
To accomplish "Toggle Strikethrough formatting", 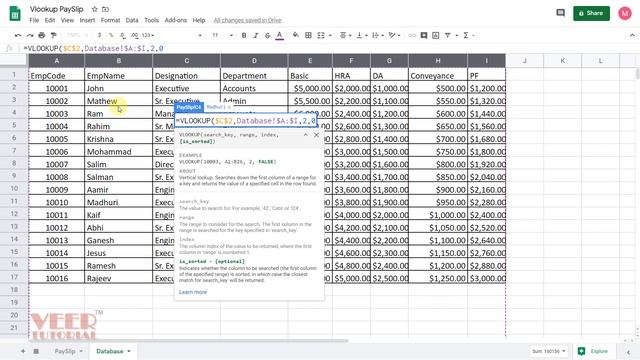I will coord(267,36).
